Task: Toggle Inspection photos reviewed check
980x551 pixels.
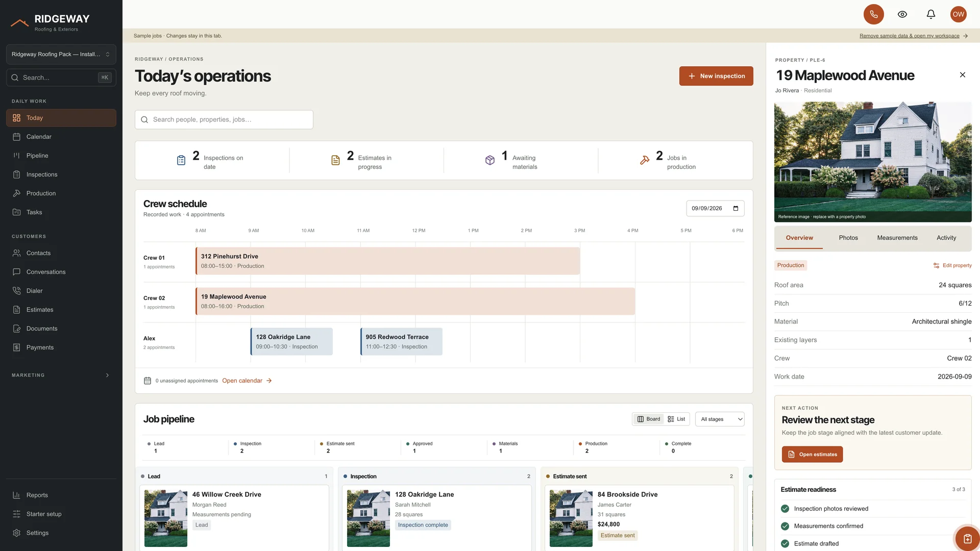Action: click(785, 509)
